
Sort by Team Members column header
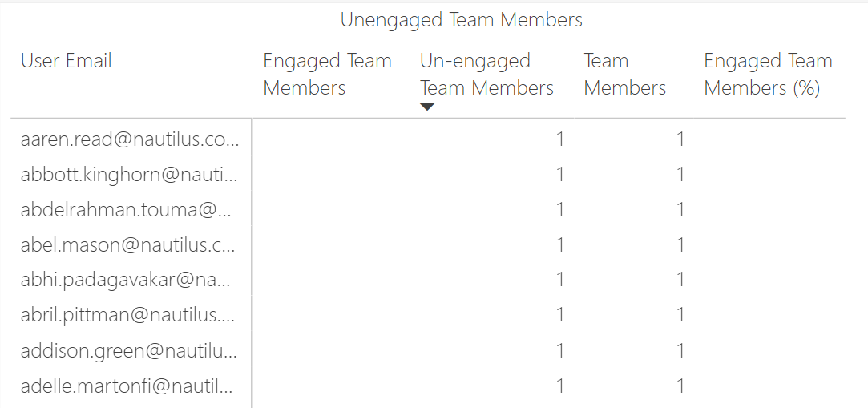click(624, 74)
